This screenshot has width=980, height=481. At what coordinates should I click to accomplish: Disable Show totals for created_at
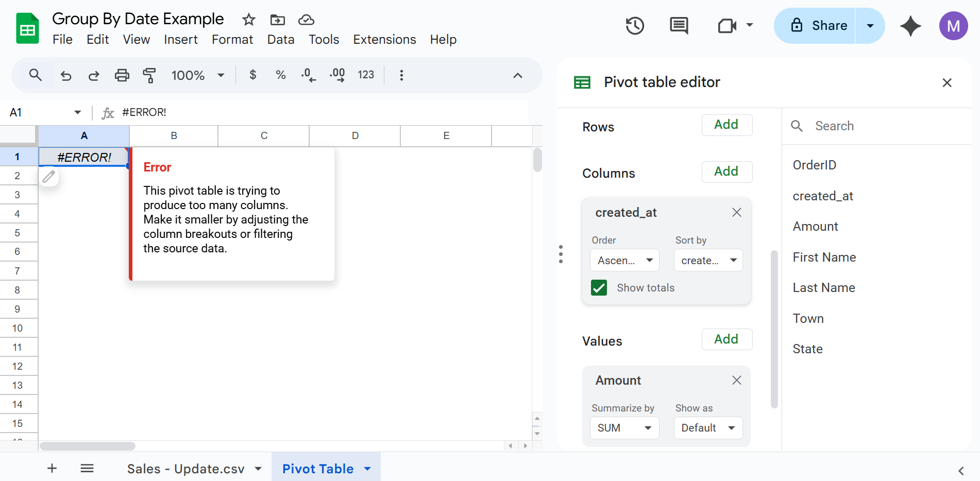598,287
